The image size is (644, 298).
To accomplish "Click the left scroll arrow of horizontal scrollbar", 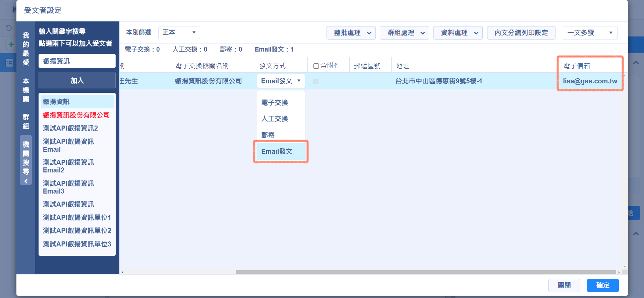I will point(122,272).
